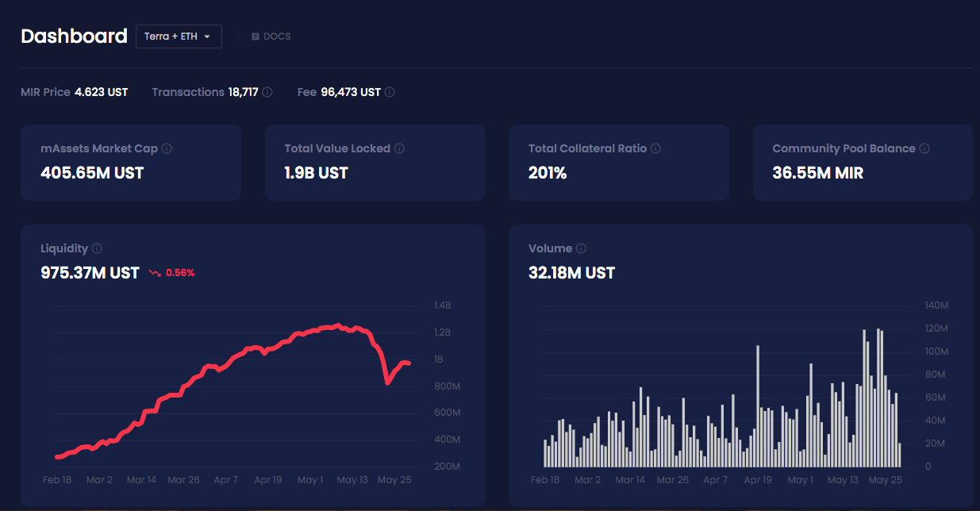Screen dimensions: 980x511
Task: Click the info icon beside Volume
Action: (x=581, y=248)
